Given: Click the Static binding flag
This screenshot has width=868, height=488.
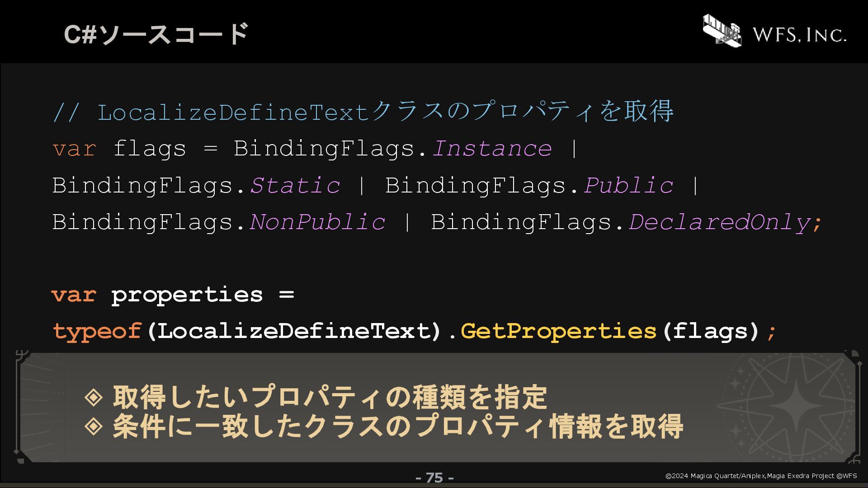Looking at the screenshot, I should pyautogui.click(x=295, y=185).
